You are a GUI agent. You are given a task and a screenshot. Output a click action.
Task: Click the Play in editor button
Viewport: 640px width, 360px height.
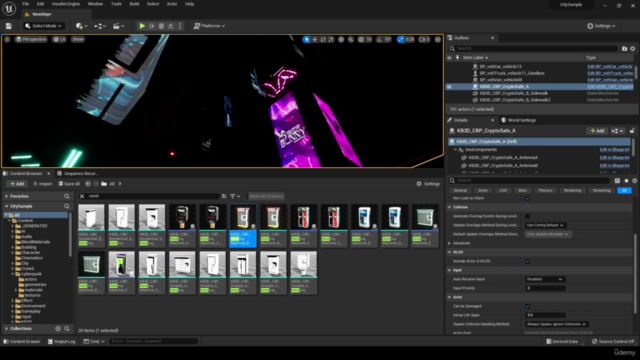[x=142, y=26]
